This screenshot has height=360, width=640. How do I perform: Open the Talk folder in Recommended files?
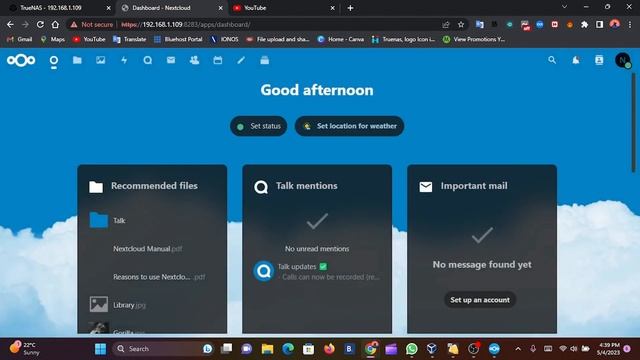(152, 220)
